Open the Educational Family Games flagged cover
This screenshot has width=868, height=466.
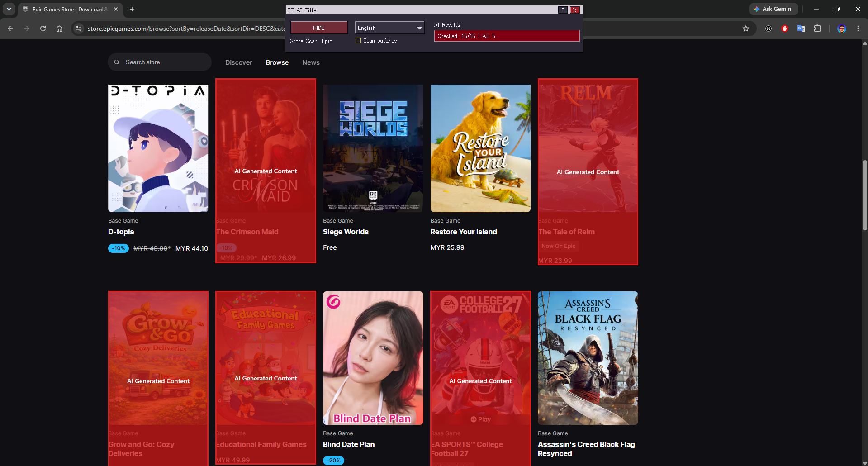266,358
